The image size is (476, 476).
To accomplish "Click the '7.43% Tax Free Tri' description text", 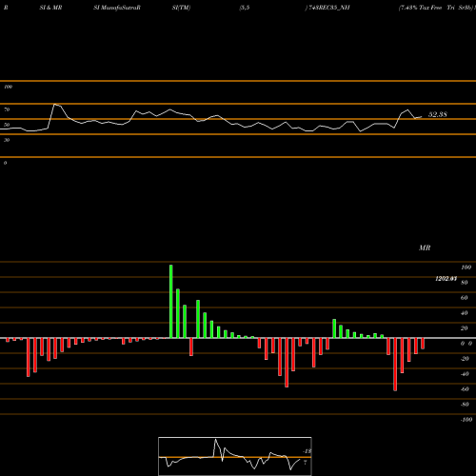I will 427,8.
